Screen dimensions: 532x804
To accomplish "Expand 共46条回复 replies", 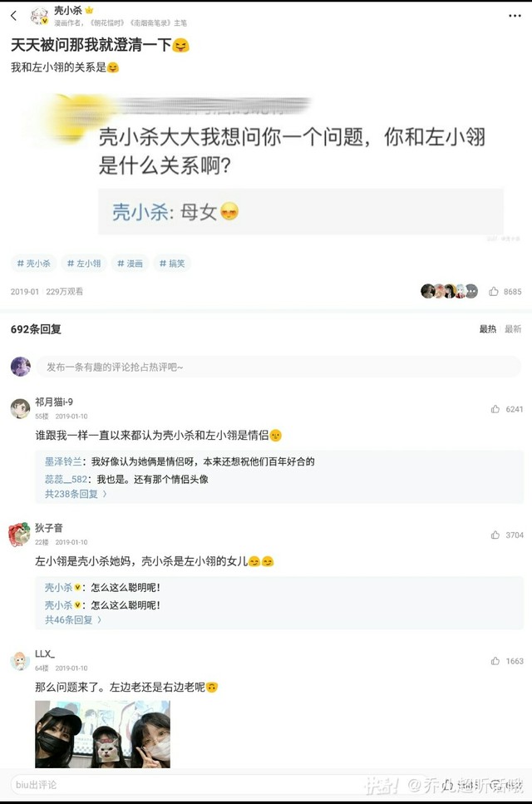I will (73, 619).
